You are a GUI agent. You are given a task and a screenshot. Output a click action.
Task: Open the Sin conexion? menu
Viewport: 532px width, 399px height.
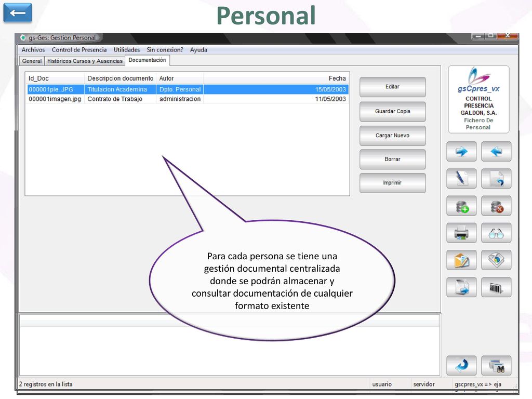[165, 49]
